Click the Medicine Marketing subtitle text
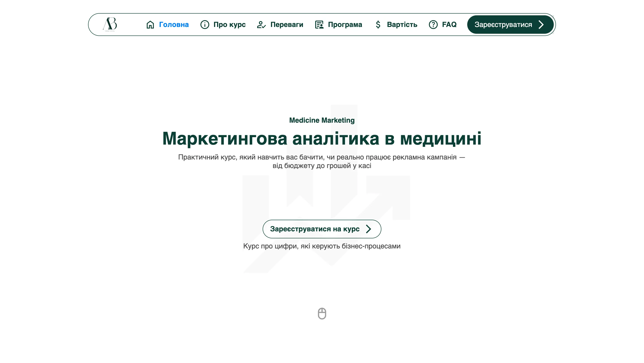The width and height of the screenshot is (644, 363). (x=322, y=120)
